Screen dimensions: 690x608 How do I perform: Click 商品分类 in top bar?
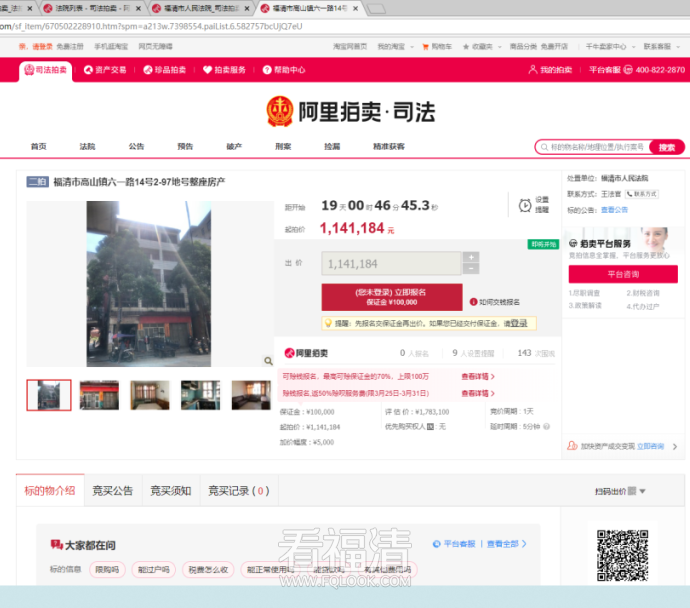pyautogui.click(x=523, y=47)
